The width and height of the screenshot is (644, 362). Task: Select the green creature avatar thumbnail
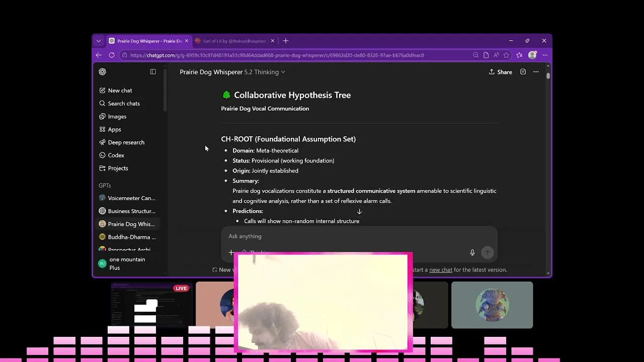(x=492, y=305)
